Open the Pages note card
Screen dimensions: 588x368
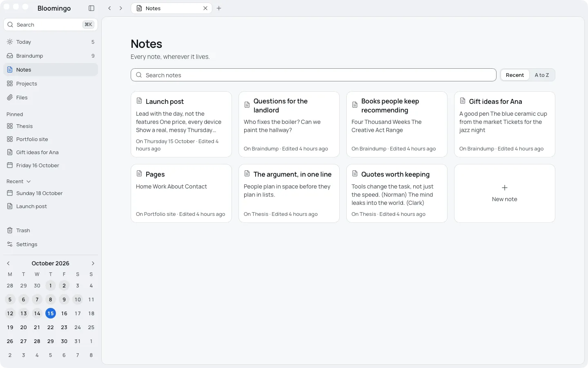[x=181, y=193]
